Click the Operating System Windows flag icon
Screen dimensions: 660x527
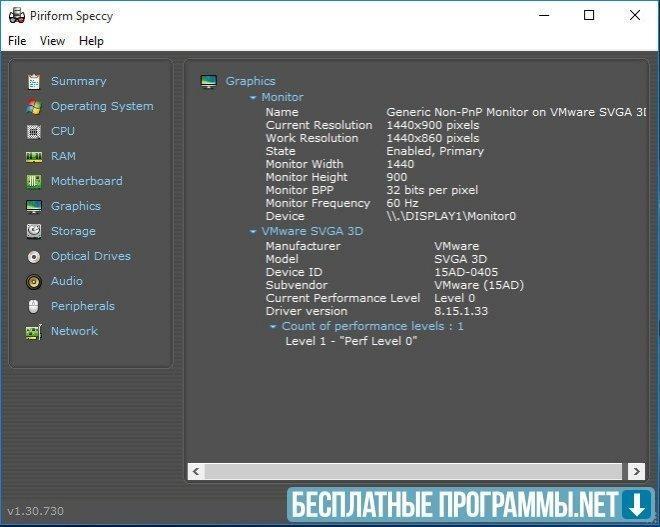34,106
